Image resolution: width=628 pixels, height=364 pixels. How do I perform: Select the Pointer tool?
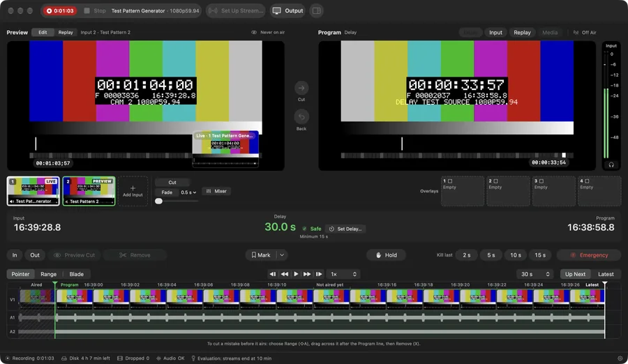(x=20, y=274)
